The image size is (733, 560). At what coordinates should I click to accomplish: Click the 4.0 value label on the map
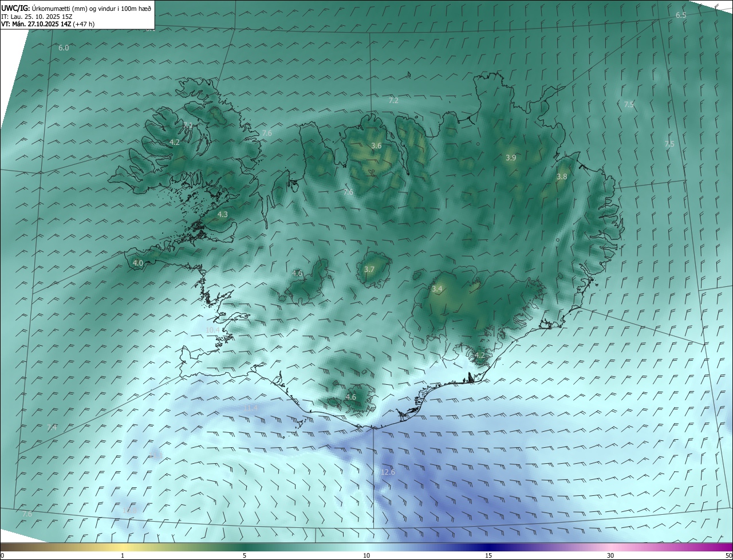pos(137,263)
